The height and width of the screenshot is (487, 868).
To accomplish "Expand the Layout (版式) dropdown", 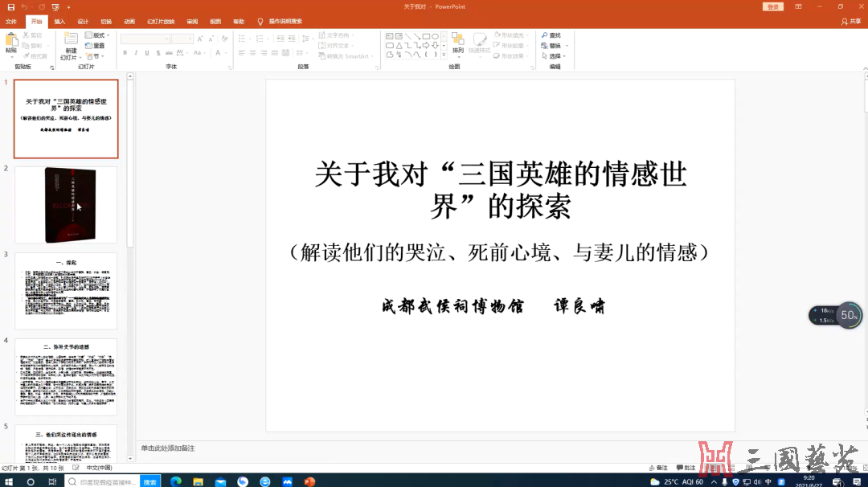I will coord(100,35).
